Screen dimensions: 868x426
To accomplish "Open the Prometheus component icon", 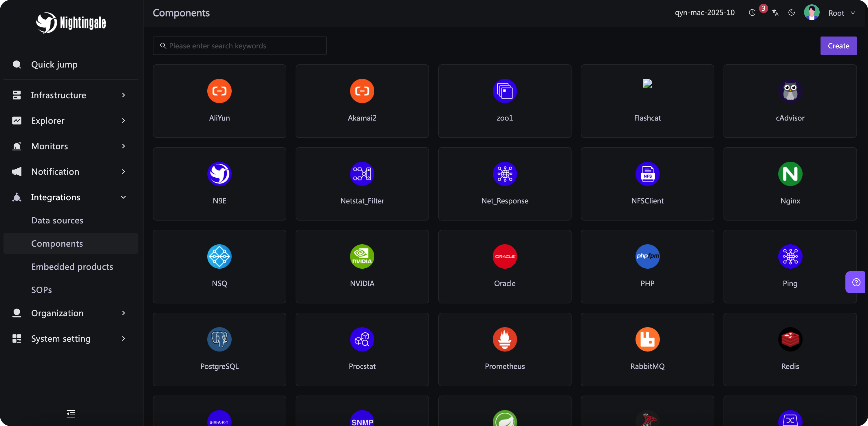I will 504,339.
